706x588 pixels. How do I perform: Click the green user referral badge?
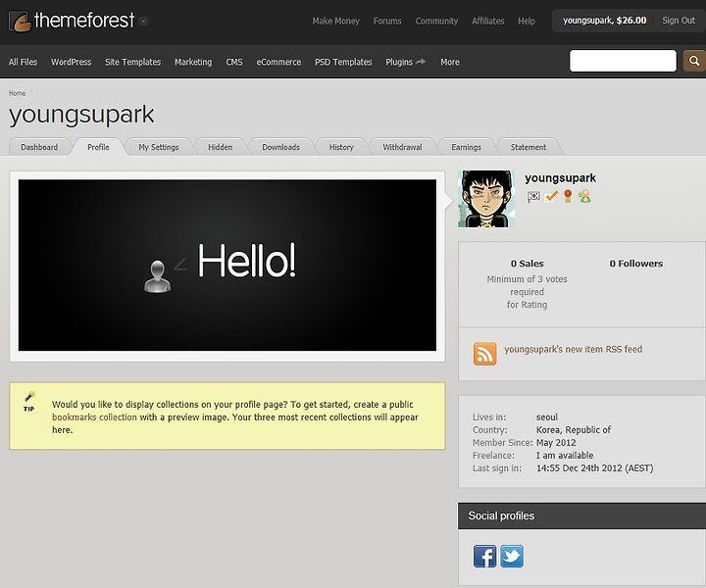click(x=584, y=196)
